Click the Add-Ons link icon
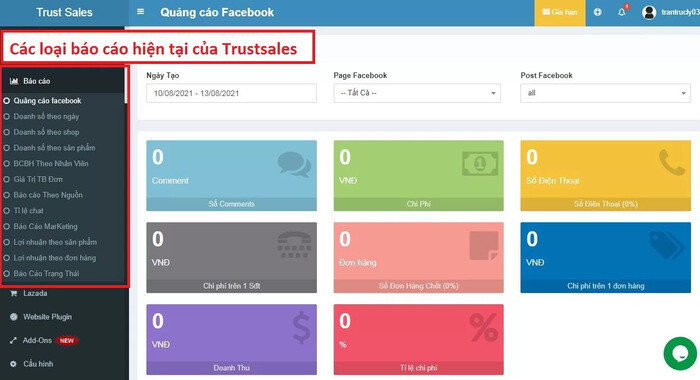Image resolution: width=700 pixels, height=380 pixels. (14, 340)
